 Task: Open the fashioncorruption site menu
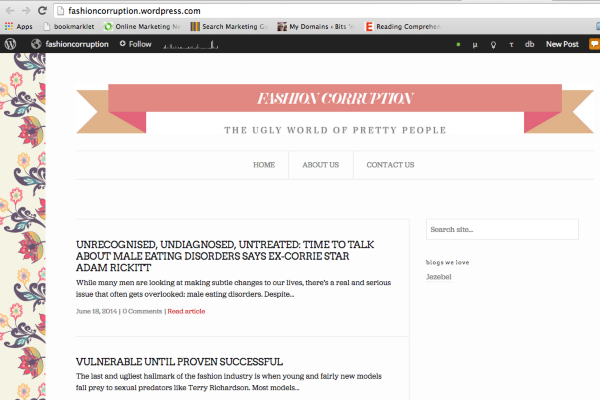70,44
